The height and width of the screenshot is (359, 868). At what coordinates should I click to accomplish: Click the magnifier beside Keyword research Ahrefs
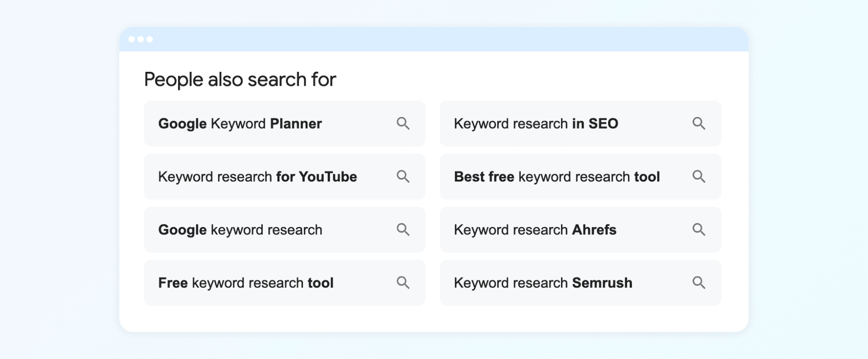tap(699, 230)
